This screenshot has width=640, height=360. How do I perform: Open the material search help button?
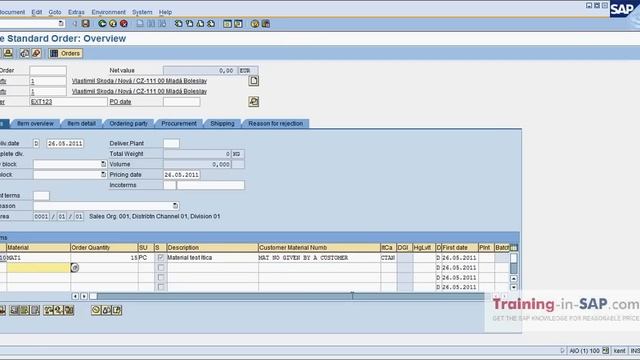(75, 268)
